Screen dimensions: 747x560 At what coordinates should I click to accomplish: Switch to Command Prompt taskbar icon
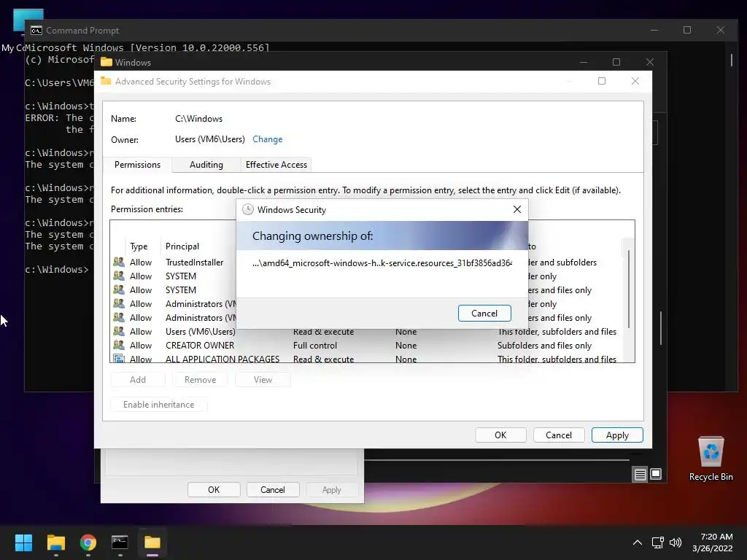pos(120,542)
